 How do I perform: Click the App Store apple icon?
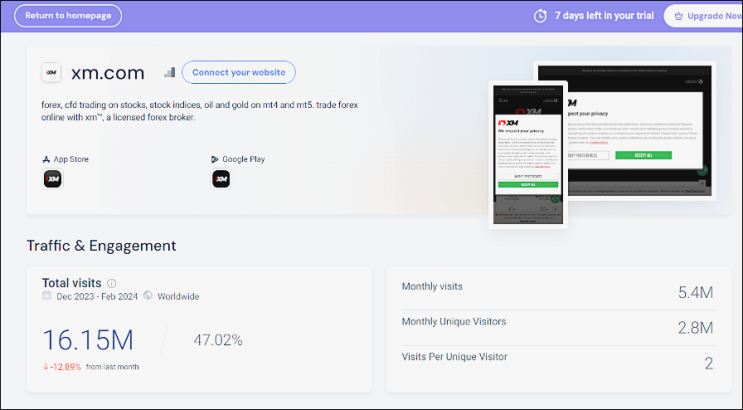tap(46, 159)
